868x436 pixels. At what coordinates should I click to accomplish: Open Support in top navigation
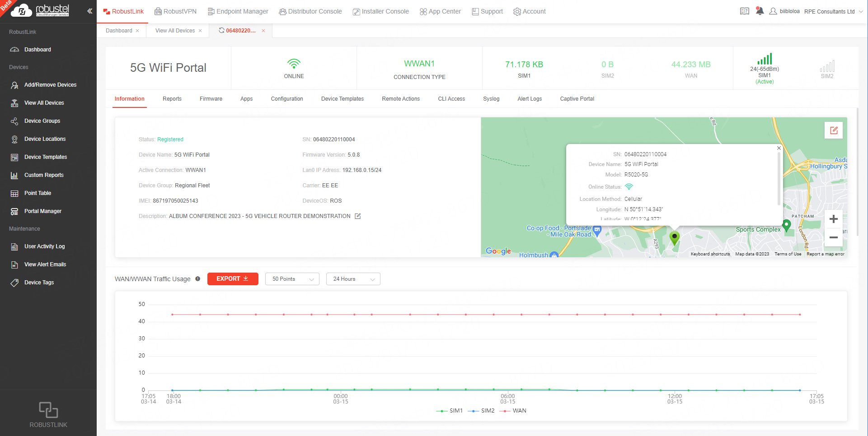coord(487,11)
